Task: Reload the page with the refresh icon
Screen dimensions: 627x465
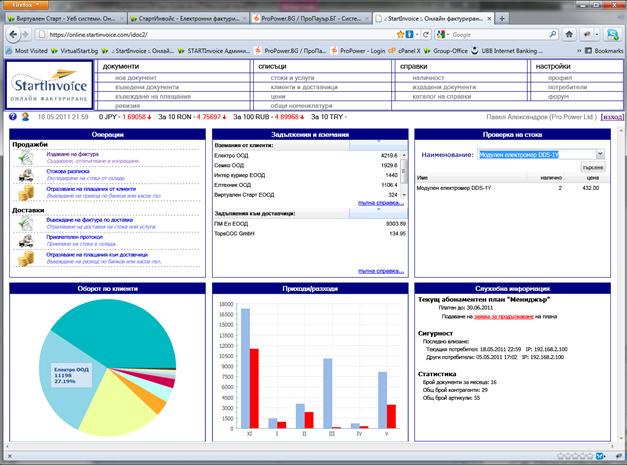Action: tap(426, 35)
